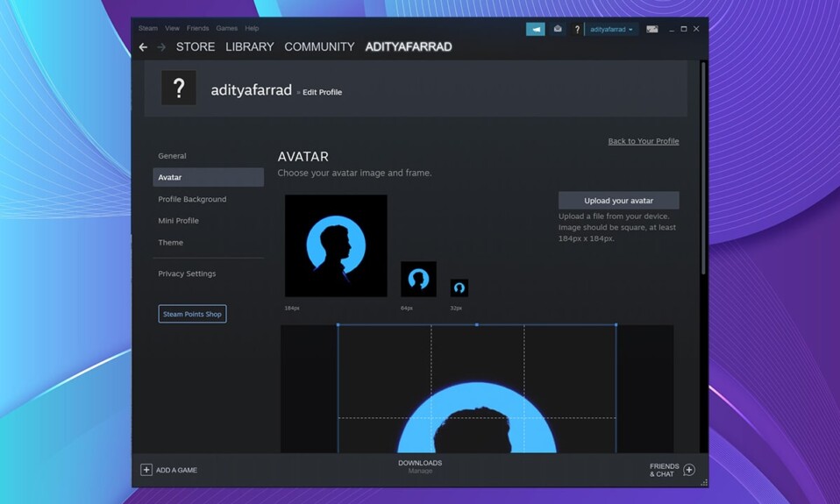Click the back navigation arrow
Image resolution: width=840 pixels, height=504 pixels.
[143, 47]
